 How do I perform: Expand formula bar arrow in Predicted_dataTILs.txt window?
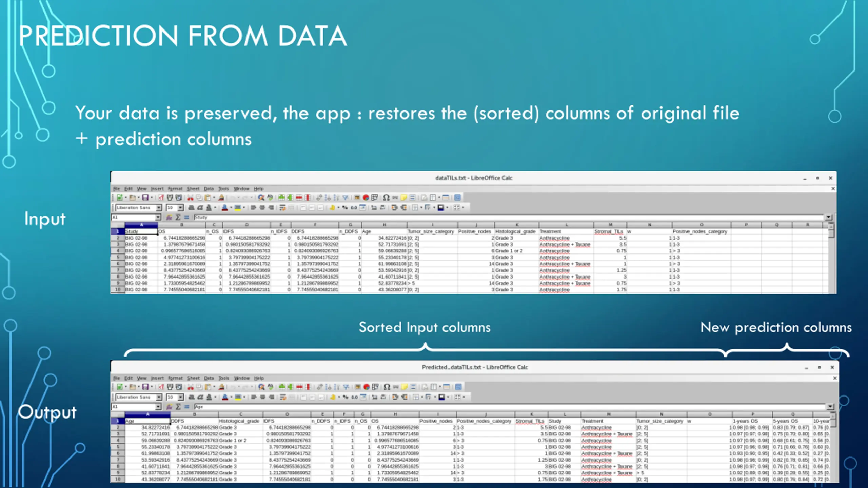point(830,407)
